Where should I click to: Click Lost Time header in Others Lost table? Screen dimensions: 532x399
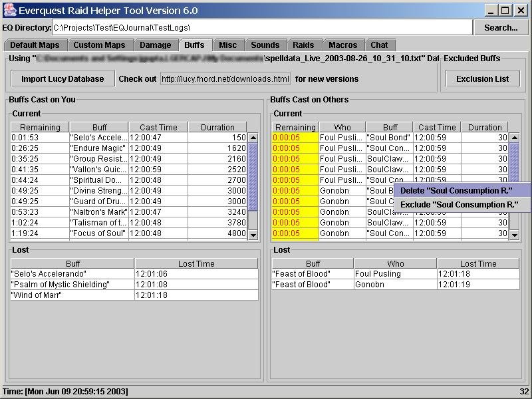[x=478, y=263]
